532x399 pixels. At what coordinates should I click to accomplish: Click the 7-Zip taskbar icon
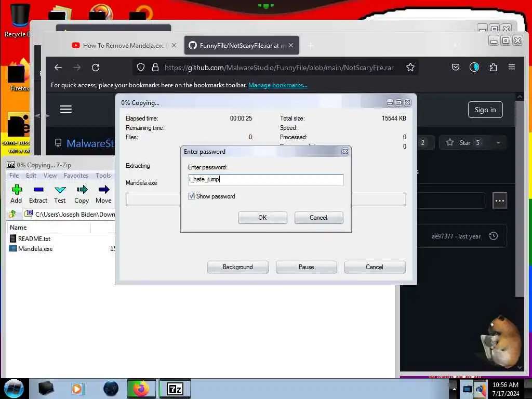[175, 389]
